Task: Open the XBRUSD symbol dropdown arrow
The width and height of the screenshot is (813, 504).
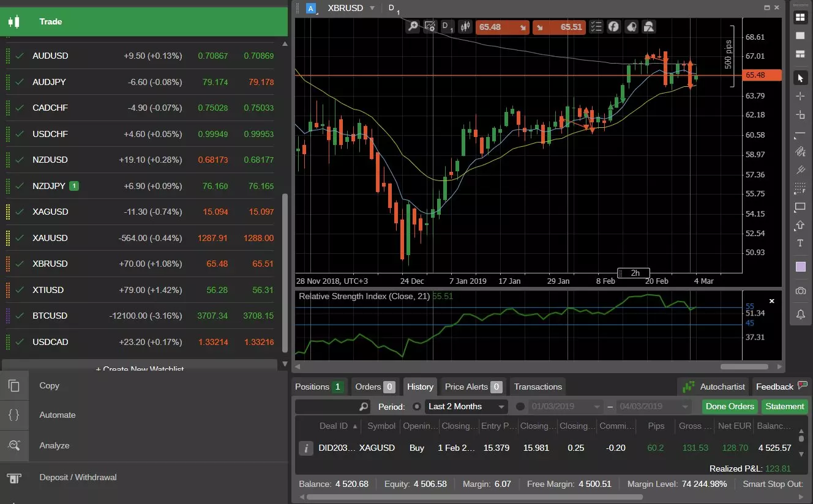Action: point(371,9)
